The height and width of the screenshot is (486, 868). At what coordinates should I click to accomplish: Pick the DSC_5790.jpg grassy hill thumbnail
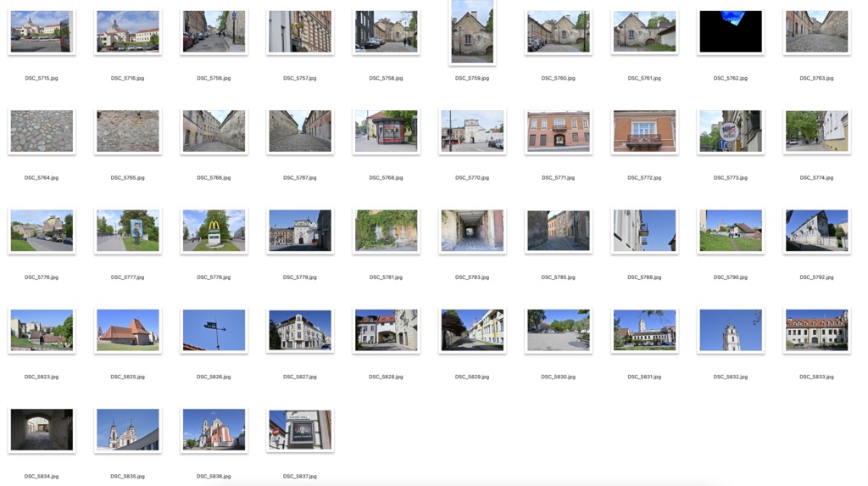pyautogui.click(x=731, y=231)
